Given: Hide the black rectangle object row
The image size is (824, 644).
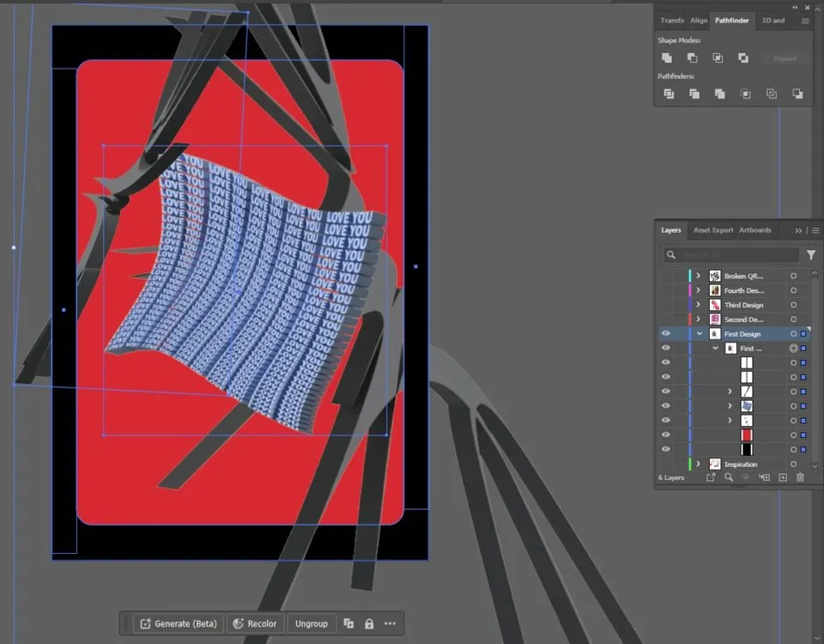Looking at the screenshot, I should pos(666,449).
